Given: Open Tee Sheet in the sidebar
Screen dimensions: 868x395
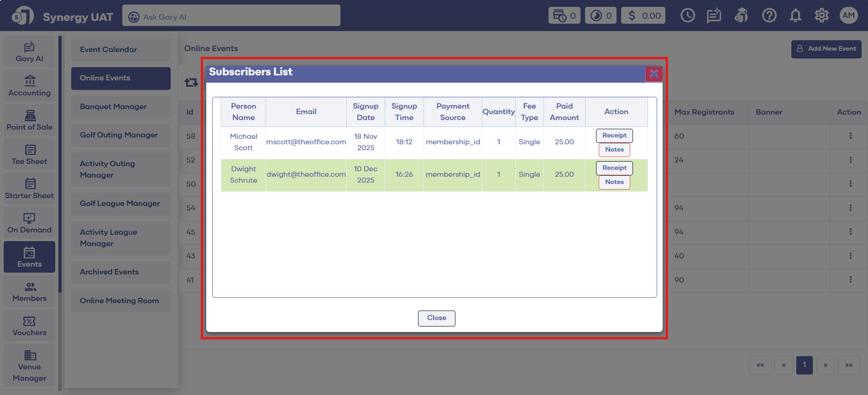Looking at the screenshot, I should tap(30, 155).
